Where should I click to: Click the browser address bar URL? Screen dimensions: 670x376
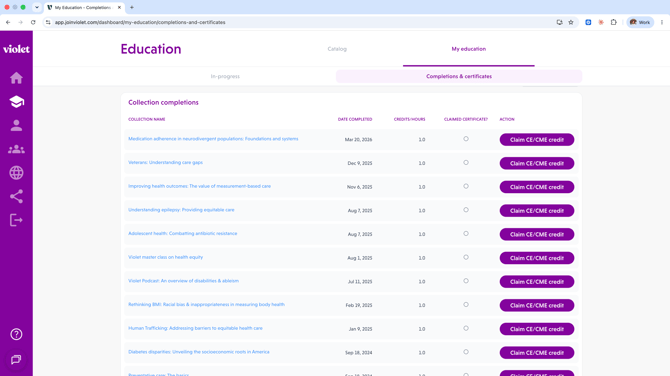[140, 22]
